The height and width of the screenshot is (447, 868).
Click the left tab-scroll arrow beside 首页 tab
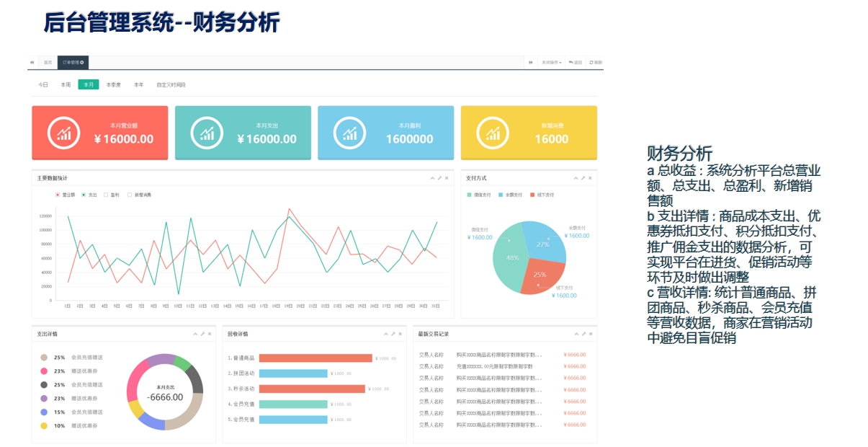point(32,62)
